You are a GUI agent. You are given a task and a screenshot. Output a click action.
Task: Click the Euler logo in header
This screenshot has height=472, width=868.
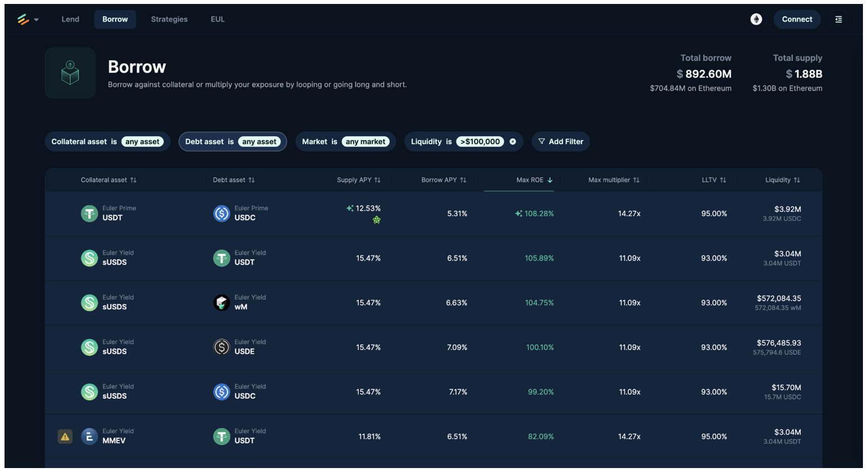23,19
